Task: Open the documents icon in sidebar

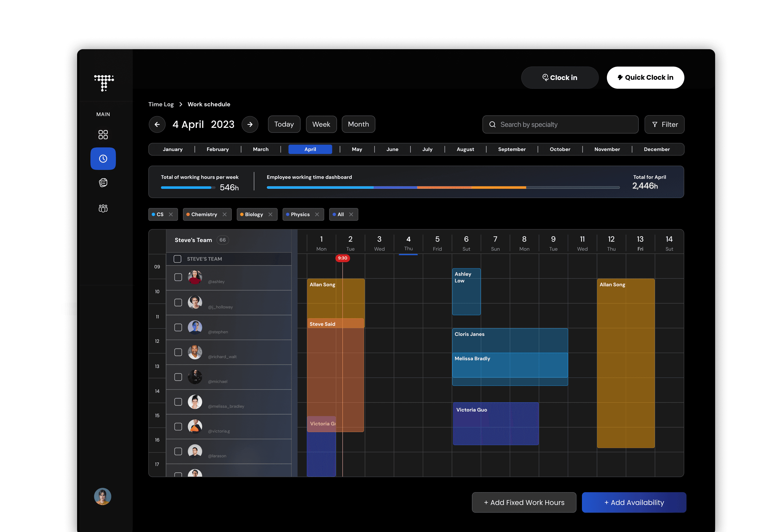Action: point(103,183)
